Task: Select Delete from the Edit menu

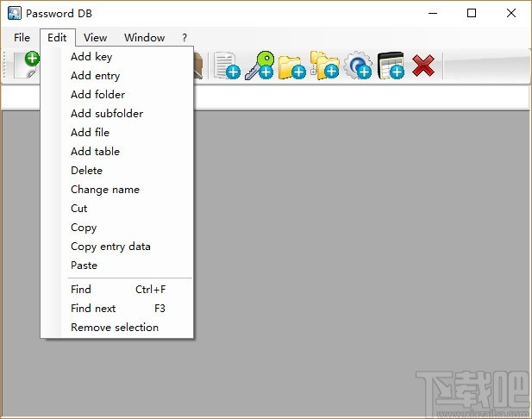Action: coord(117,171)
